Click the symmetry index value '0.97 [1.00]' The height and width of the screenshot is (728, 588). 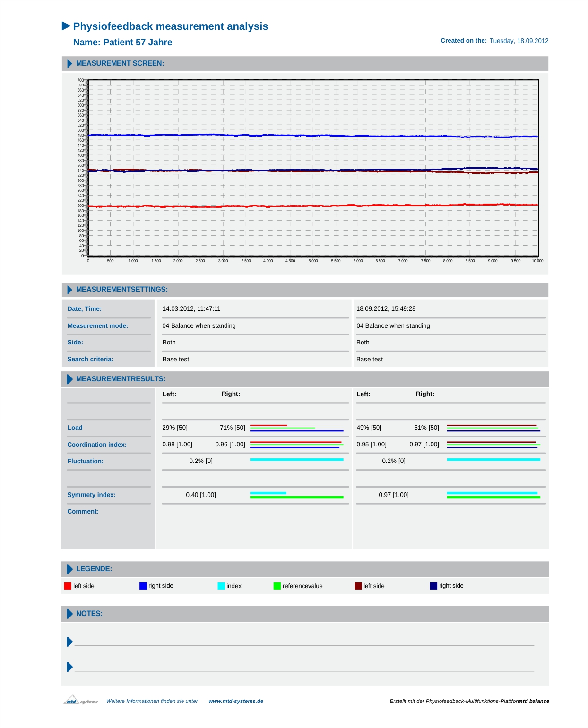[x=394, y=495]
